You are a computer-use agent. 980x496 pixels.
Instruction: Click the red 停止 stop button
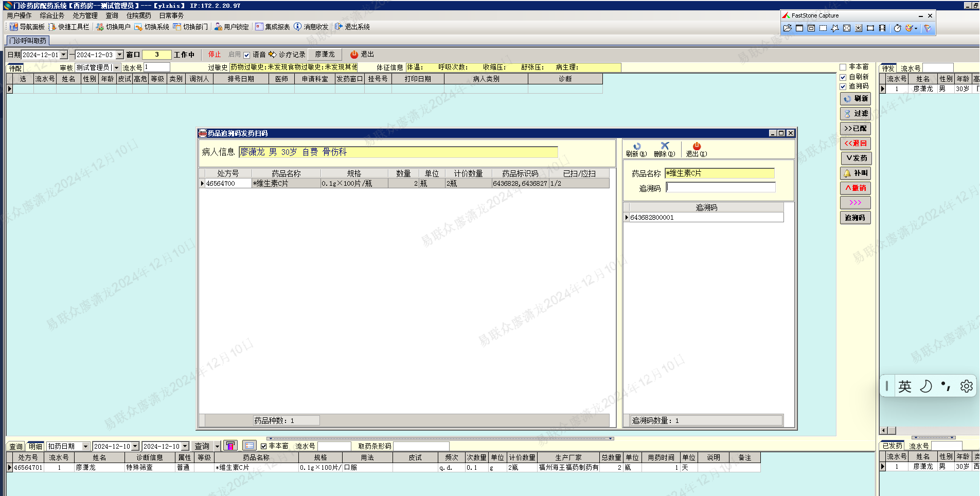click(x=215, y=55)
